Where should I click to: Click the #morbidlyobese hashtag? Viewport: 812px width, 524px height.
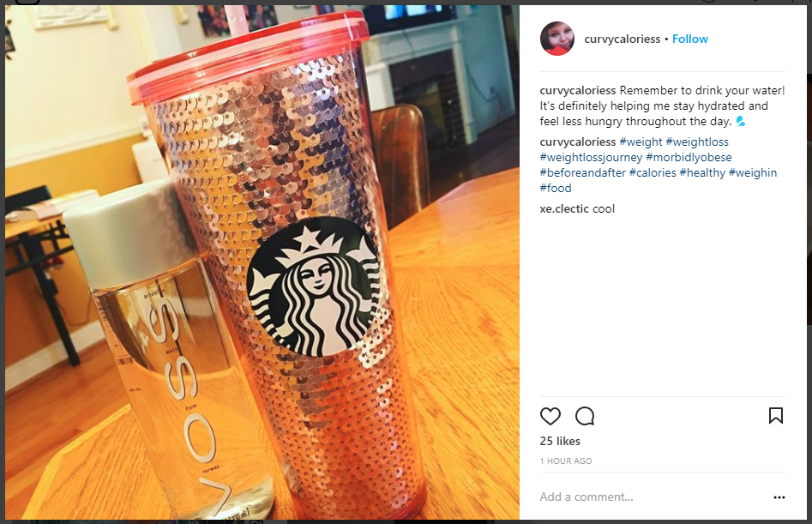click(689, 158)
